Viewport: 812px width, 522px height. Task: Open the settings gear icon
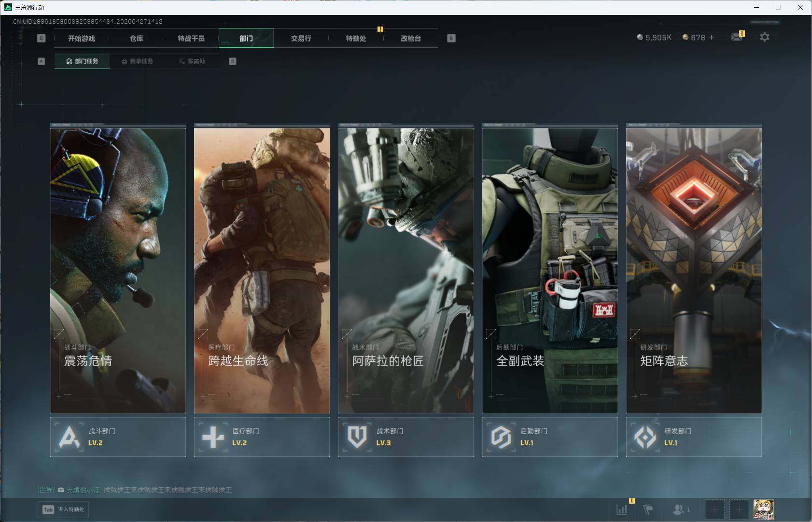point(764,37)
